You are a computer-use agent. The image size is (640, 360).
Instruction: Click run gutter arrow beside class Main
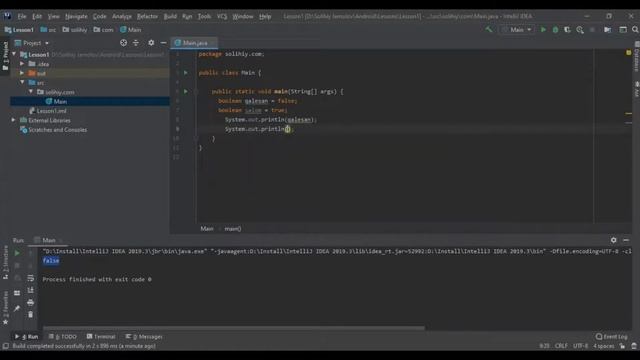coord(186,73)
